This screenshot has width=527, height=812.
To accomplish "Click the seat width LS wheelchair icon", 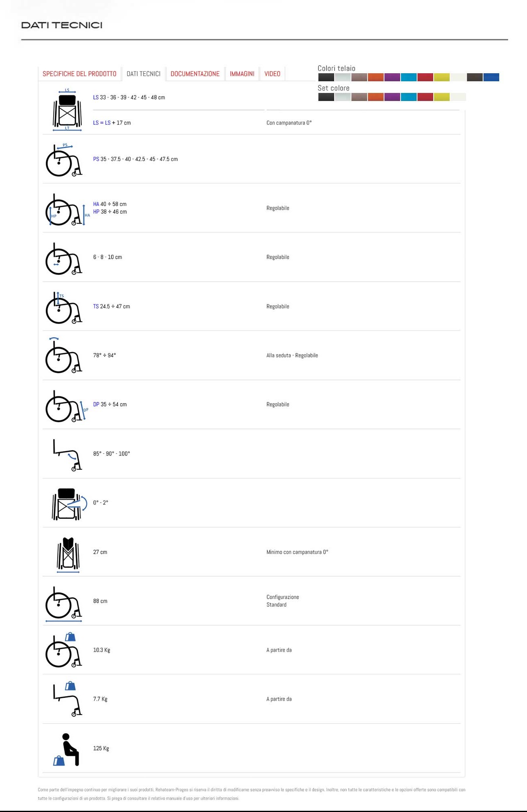I will coord(67,110).
